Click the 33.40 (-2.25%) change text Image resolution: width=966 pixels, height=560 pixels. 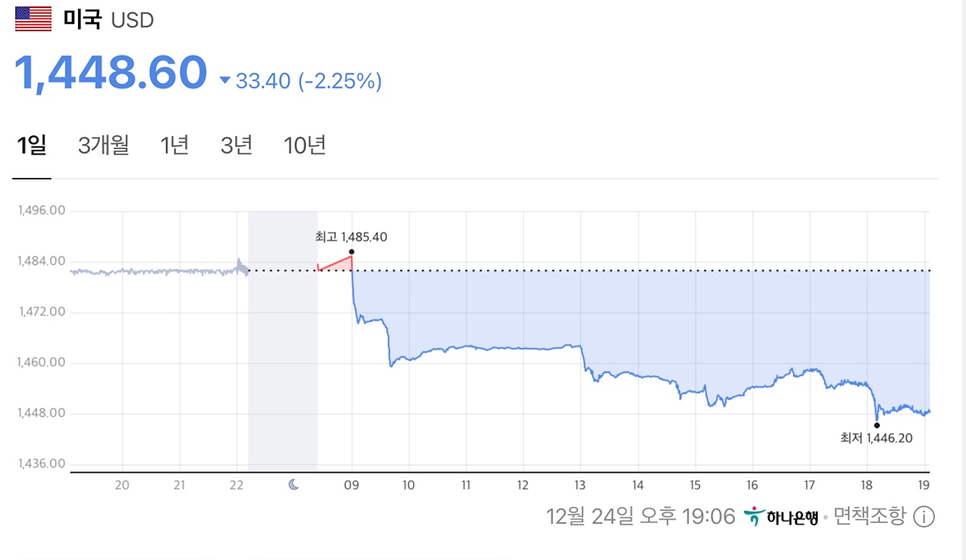[308, 81]
